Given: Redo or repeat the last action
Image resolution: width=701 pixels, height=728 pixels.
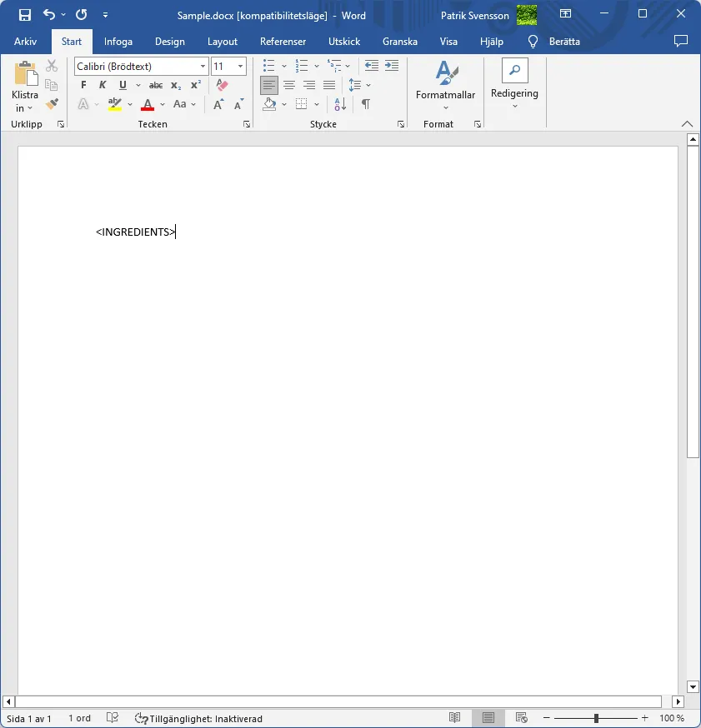Looking at the screenshot, I should [x=82, y=15].
